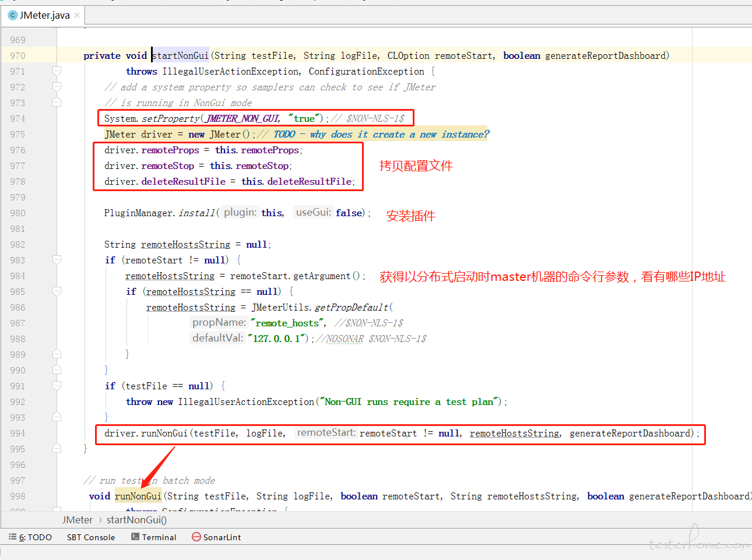This screenshot has height=560, width=752.
Task: Collapse method body fold marker on line 971
Action: pyautogui.click(x=57, y=71)
